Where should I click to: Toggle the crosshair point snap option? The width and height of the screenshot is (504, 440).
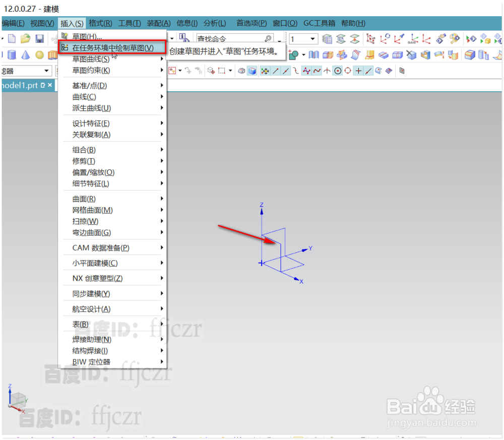(x=359, y=71)
